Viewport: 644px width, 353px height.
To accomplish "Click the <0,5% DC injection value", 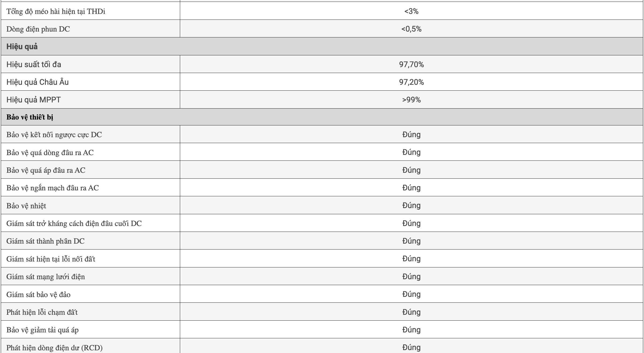I will click(x=411, y=29).
